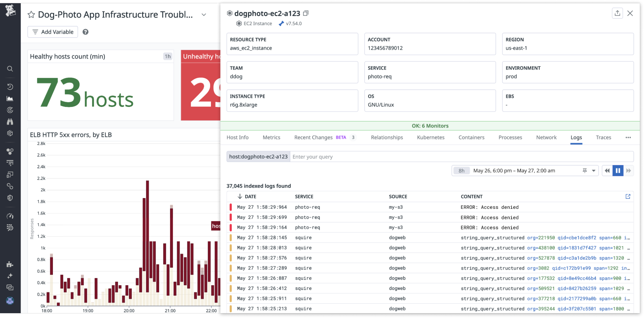The width and height of the screenshot is (644, 318).
Task: Click the Add Variable button
Action: (53, 32)
